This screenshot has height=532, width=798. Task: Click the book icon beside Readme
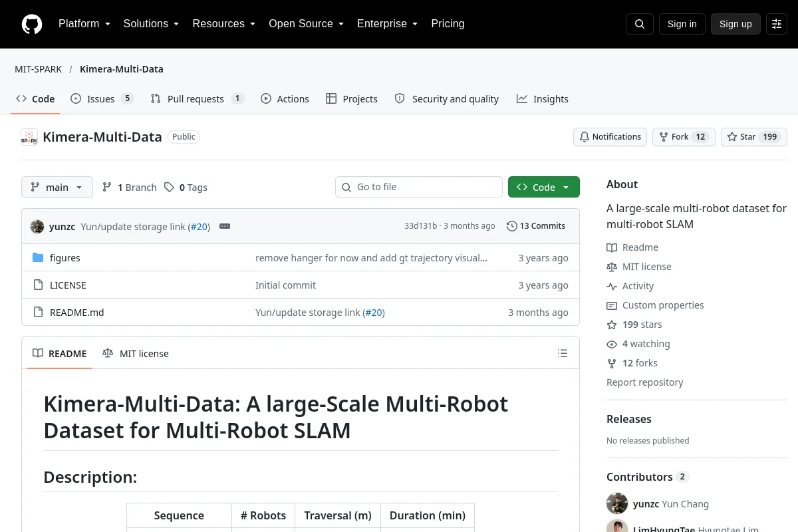(612, 247)
